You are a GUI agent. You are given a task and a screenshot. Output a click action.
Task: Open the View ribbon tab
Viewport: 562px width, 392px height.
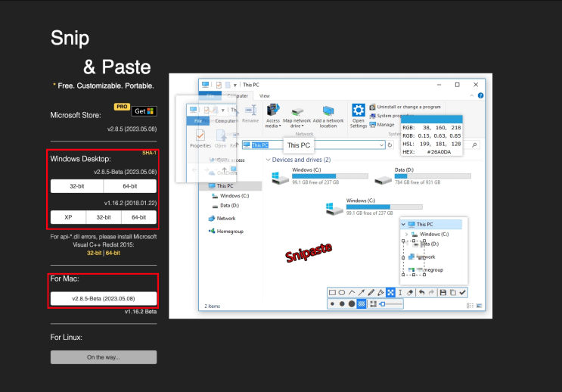(265, 96)
